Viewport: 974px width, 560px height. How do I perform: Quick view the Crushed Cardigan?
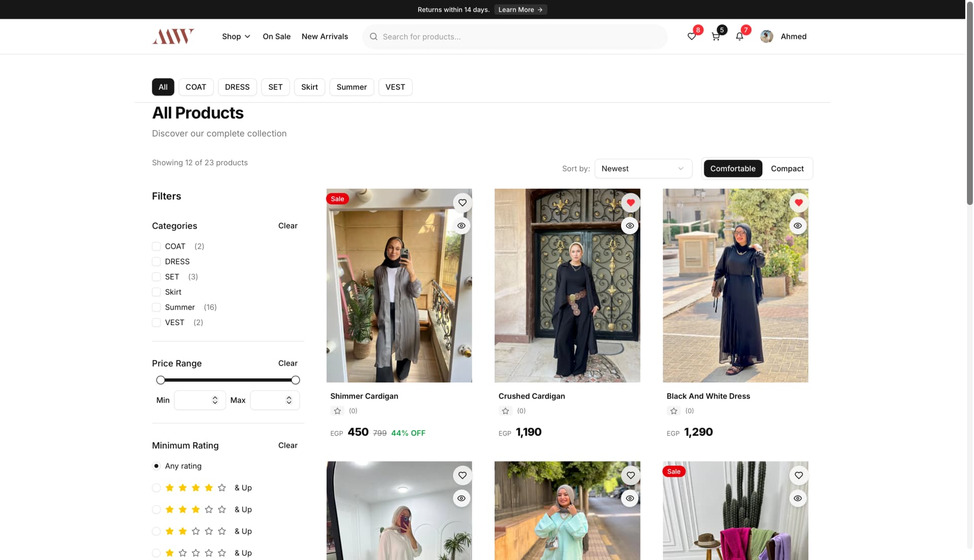[x=630, y=226]
